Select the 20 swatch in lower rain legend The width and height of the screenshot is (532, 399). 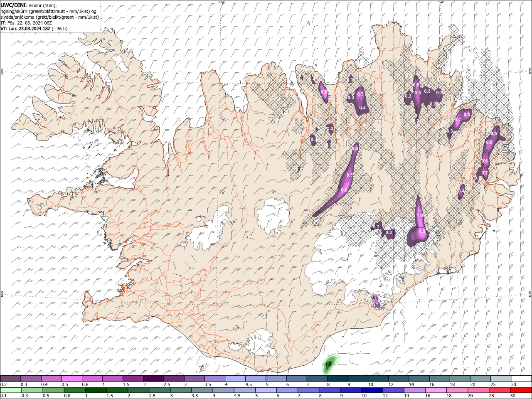tap(478, 390)
